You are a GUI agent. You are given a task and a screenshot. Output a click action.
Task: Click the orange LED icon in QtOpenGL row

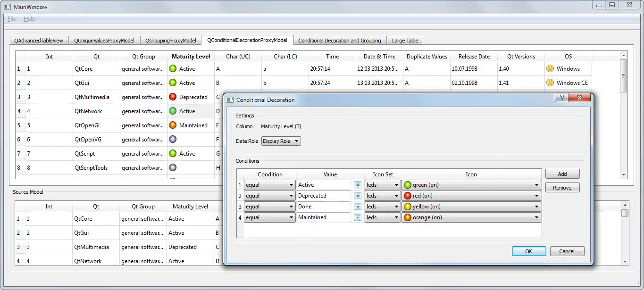(173, 125)
